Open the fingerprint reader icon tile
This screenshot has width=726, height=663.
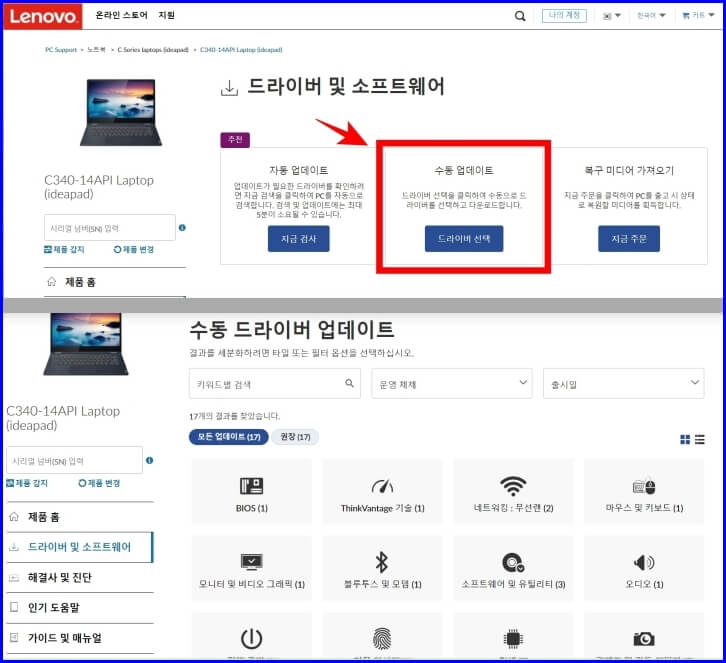(382, 637)
